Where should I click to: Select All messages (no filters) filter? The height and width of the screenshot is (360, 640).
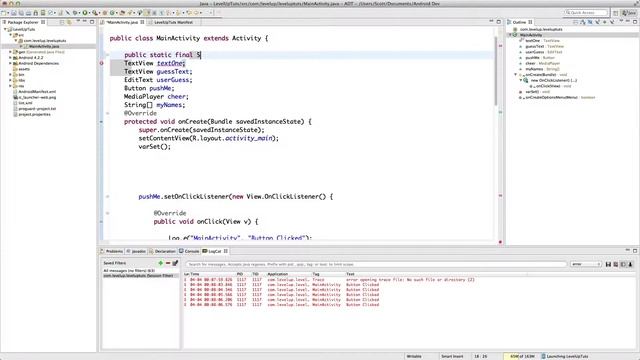[129, 271]
